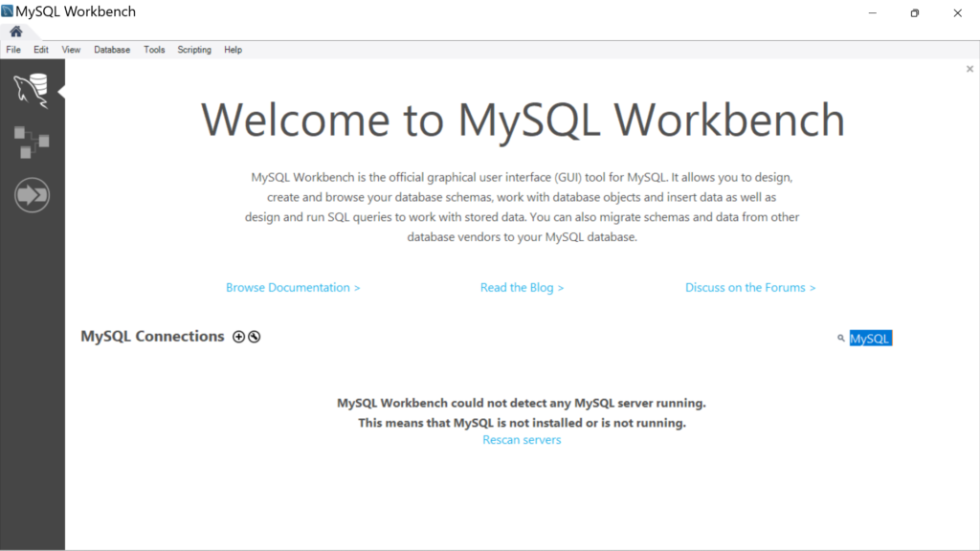This screenshot has height=551, width=980.
Task: Open the Models view sidebar icon
Action: [x=32, y=143]
